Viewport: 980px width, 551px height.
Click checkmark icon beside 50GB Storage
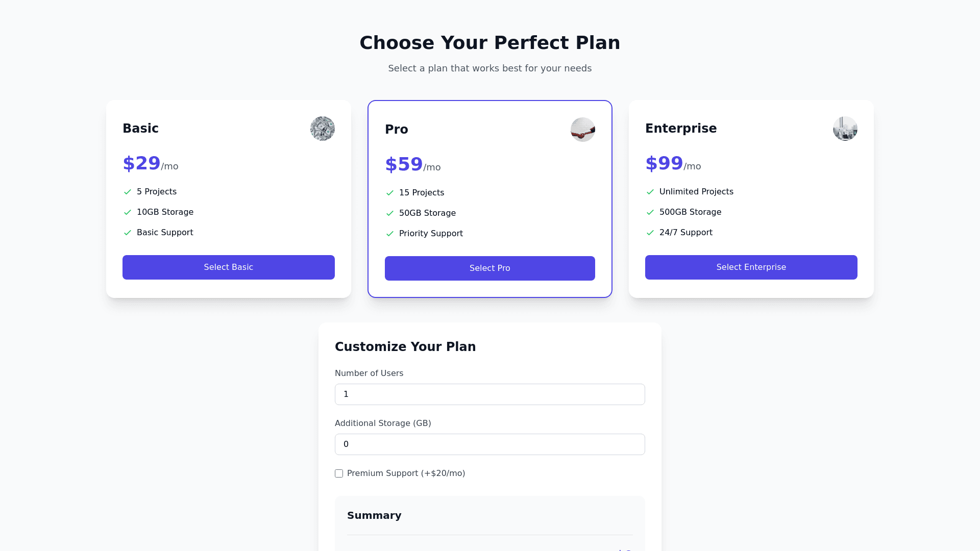(390, 213)
